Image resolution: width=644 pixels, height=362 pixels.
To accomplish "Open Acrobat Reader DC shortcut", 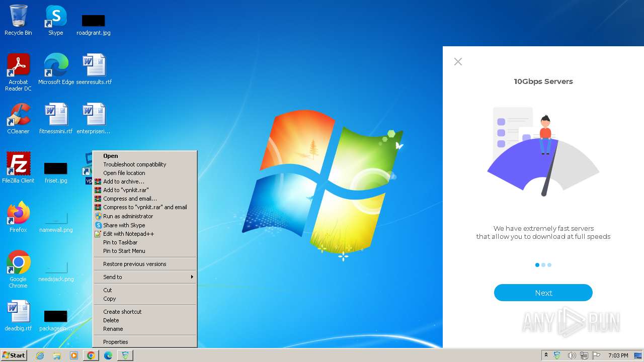I will [18, 72].
